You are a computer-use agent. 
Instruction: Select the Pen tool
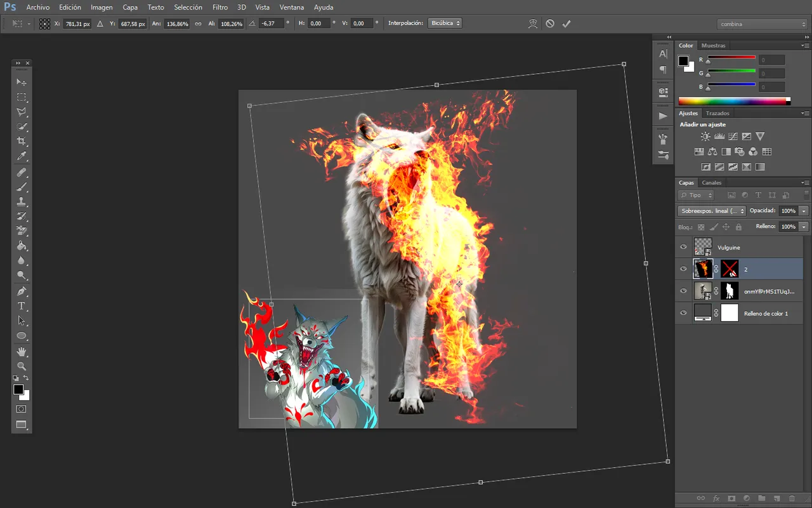point(22,291)
